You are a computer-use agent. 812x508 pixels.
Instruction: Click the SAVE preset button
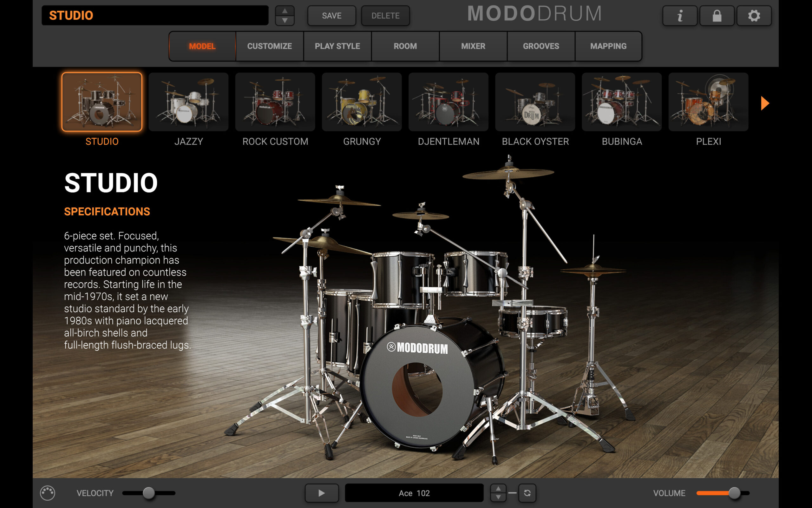pyautogui.click(x=331, y=16)
